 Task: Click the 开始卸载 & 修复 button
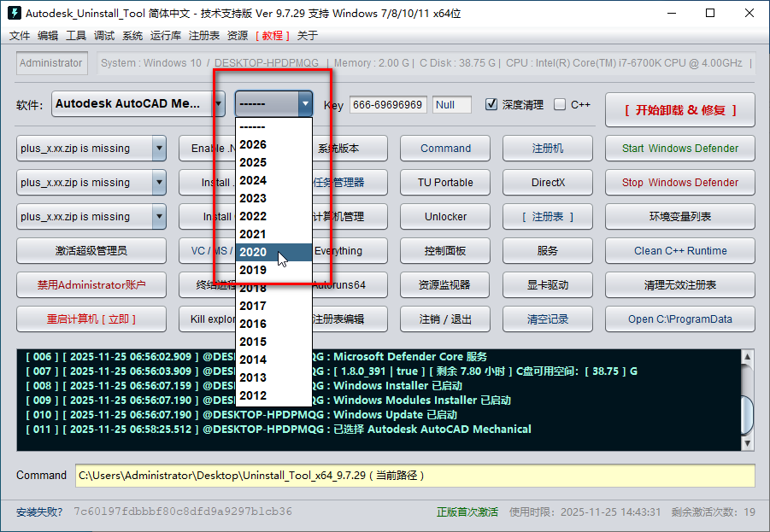tap(680, 110)
